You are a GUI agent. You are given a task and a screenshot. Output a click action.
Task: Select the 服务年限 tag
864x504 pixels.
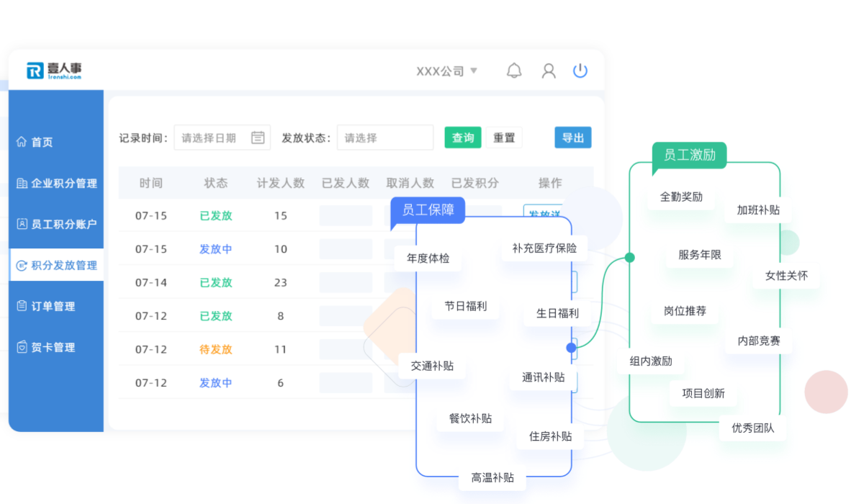click(699, 255)
